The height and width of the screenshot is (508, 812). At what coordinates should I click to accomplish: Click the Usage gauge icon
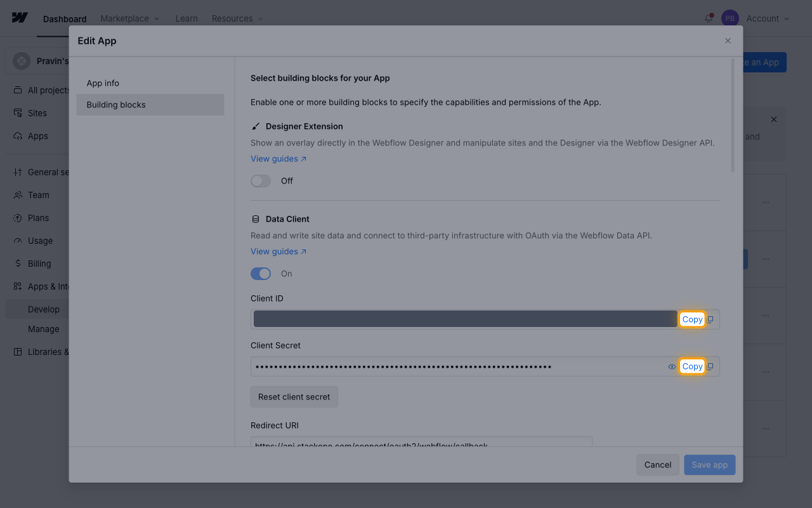click(x=18, y=241)
